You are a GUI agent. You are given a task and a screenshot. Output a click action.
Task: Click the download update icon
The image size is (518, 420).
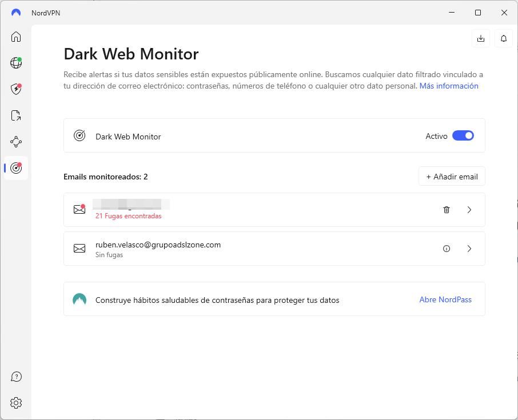point(481,38)
